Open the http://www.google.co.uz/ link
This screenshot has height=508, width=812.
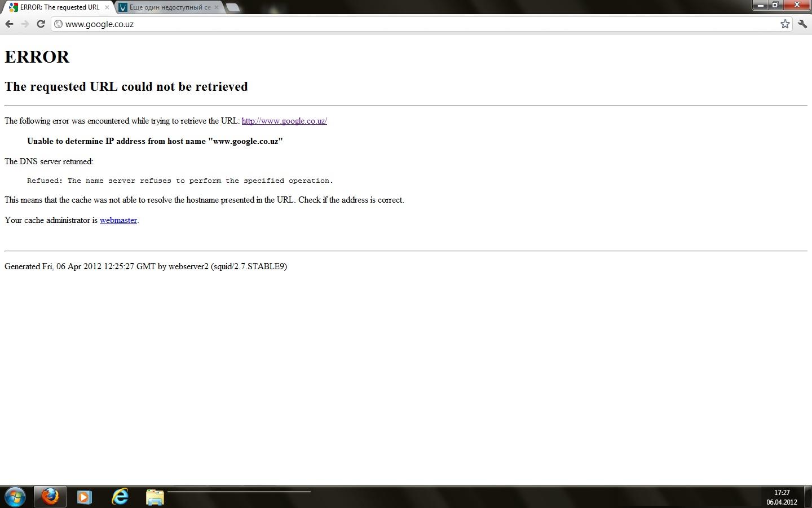click(x=284, y=121)
